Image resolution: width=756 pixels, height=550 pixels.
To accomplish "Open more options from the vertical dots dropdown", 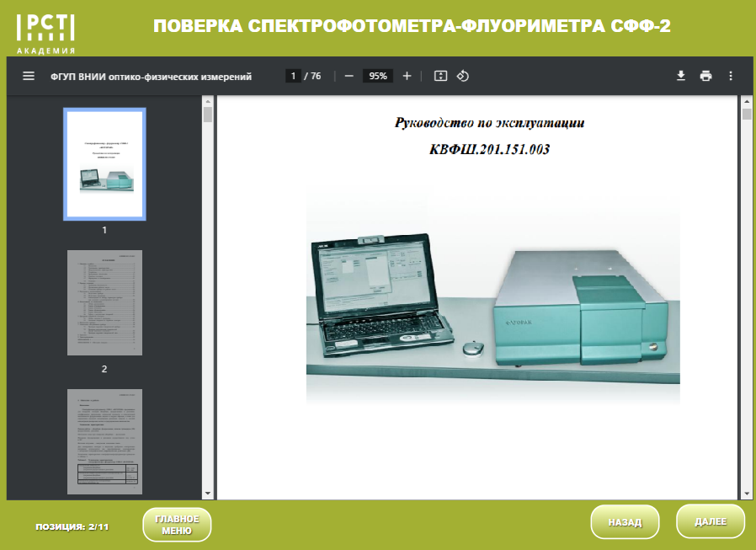I will point(731,75).
